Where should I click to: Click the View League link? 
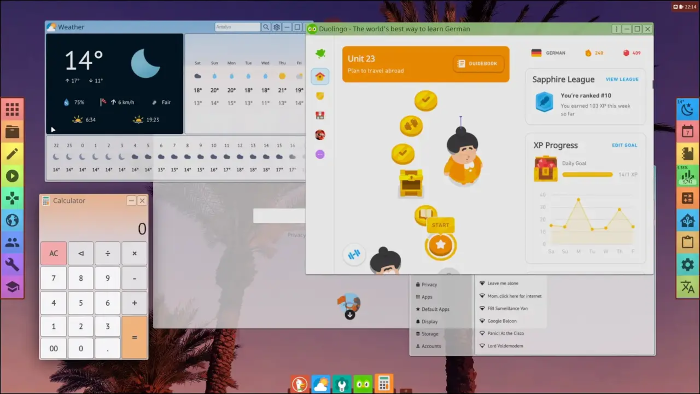622,79
